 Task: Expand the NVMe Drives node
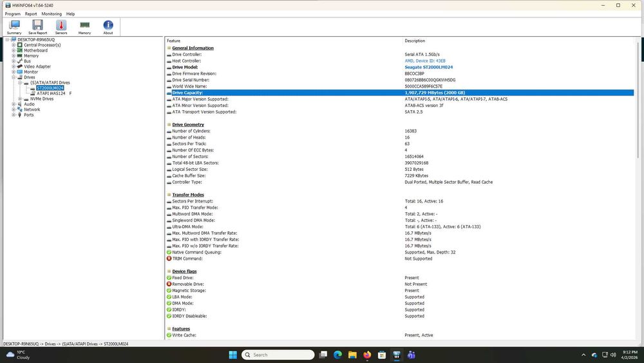19,99
